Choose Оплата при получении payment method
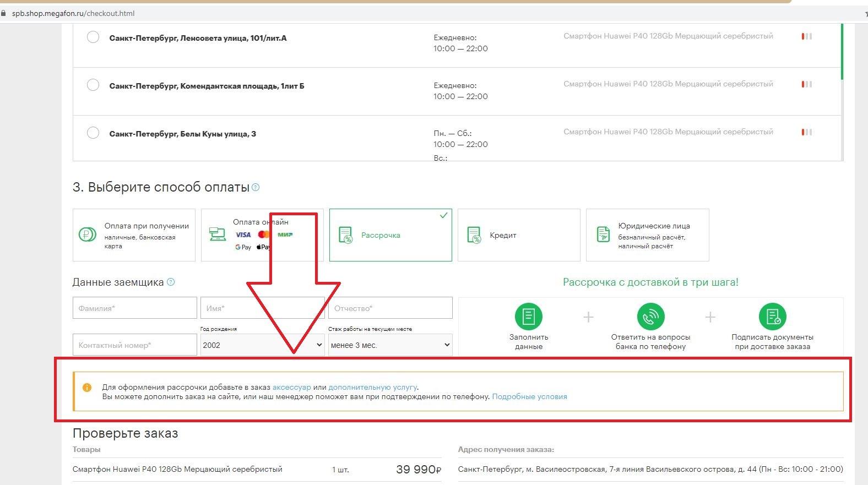This screenshot has height=485, width=868. pyautogui.click(x=134, y=235)
